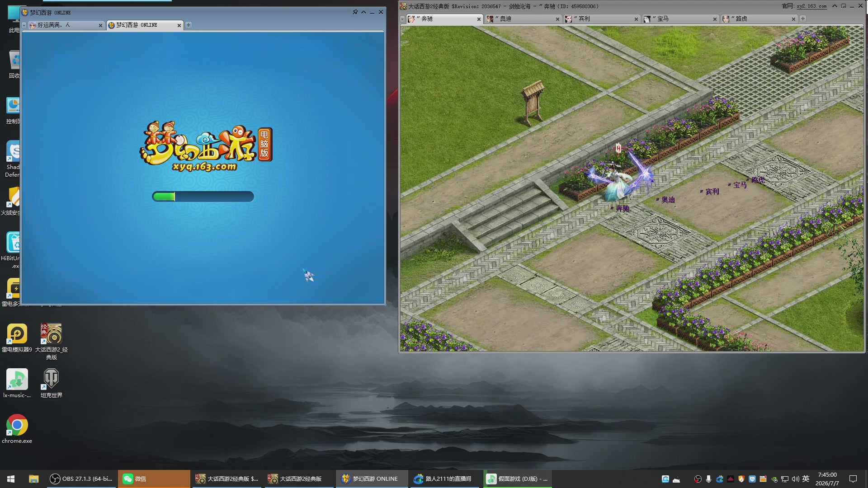Add a new tab in 梦幻西游 window

189,25
